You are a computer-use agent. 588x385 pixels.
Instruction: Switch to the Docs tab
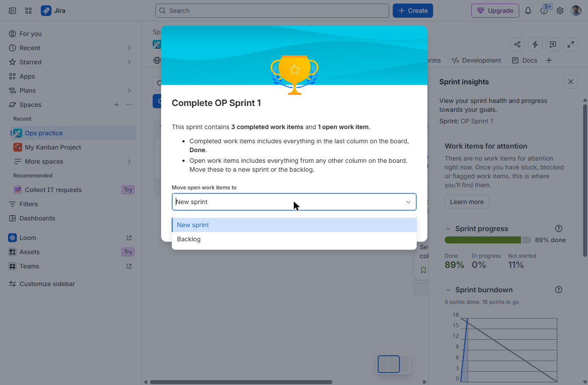pos(525,60)
